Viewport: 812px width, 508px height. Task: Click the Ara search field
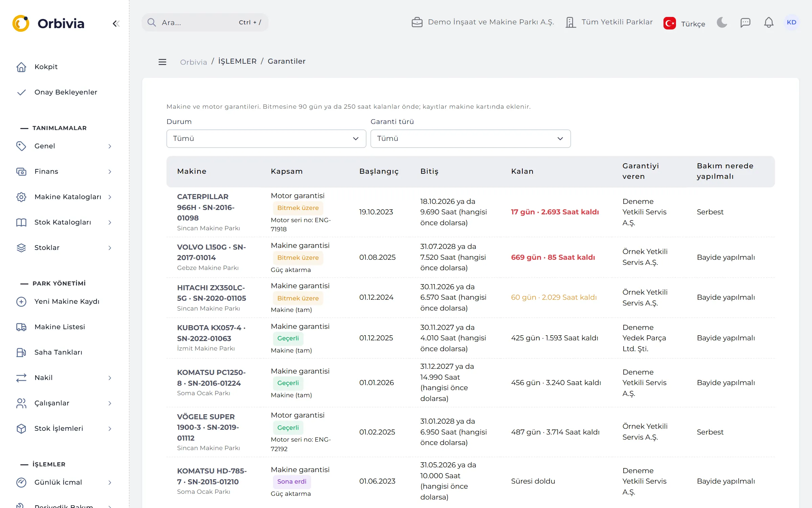coord(205,22)
